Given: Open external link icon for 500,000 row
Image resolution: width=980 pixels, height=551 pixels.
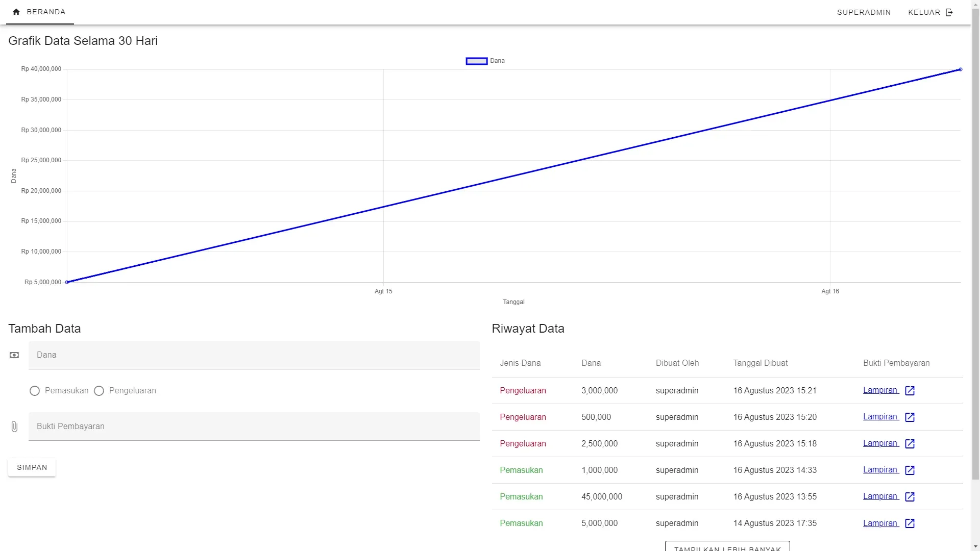Looking at the screenshot, I should [910, 417].
